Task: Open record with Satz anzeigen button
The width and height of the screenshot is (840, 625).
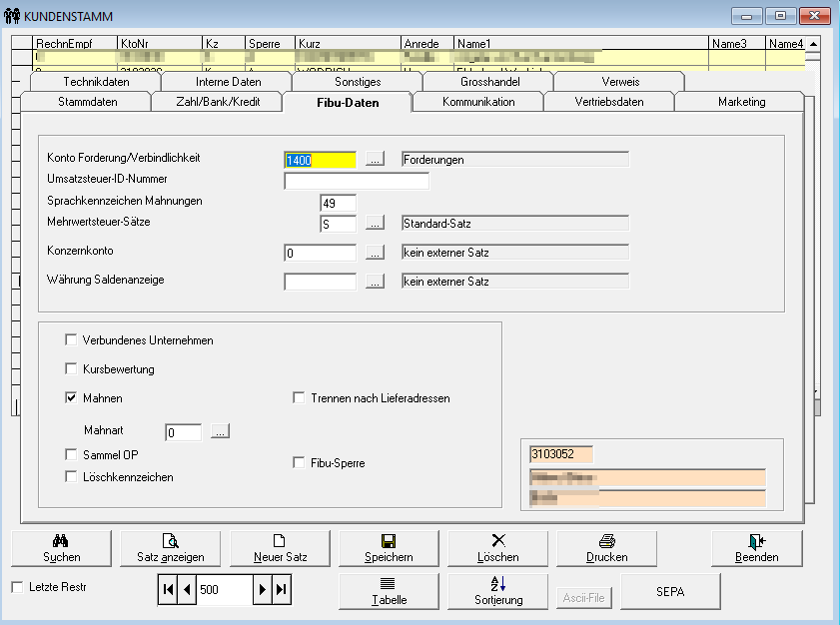Action: click(x=170, y=548)
